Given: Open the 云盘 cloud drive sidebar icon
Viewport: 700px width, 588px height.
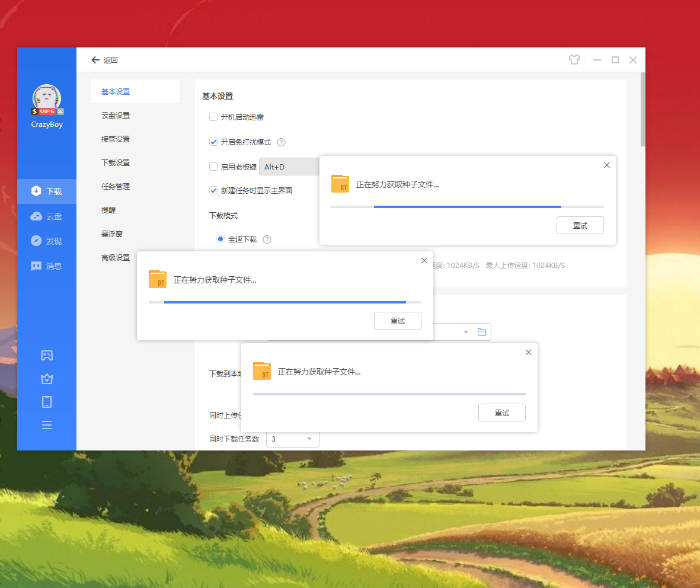Looking at the screenshot, I should (x=36, y=216).
